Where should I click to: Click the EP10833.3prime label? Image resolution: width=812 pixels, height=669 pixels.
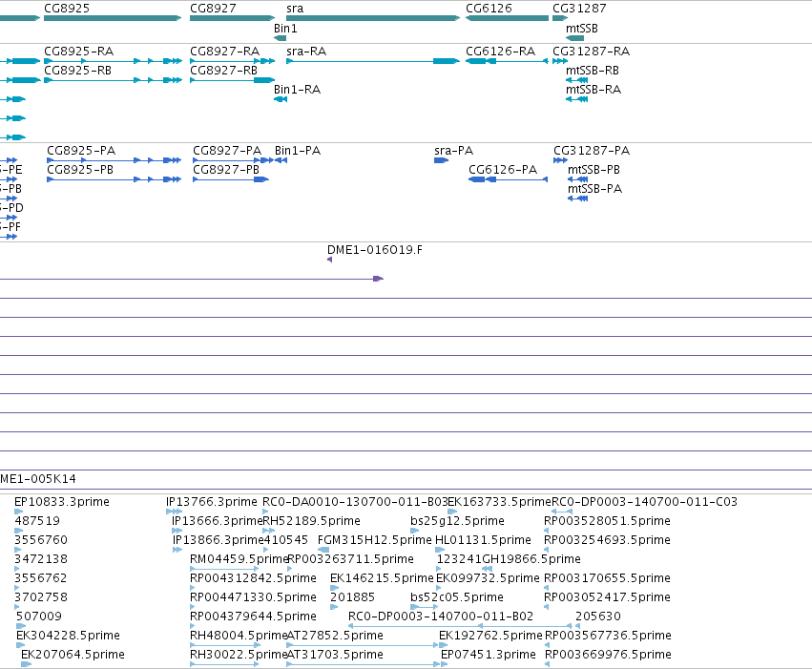tap(62, 502)
